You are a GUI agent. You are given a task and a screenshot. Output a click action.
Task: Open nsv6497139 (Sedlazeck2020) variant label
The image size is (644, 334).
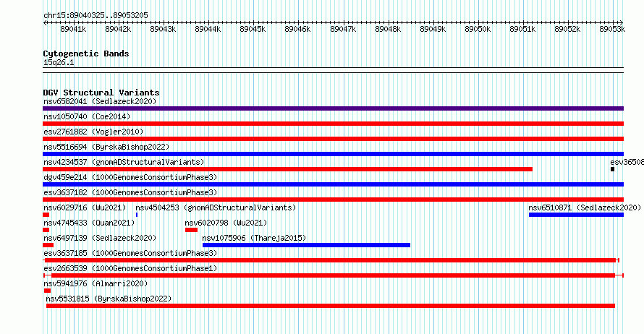[100, 238]
